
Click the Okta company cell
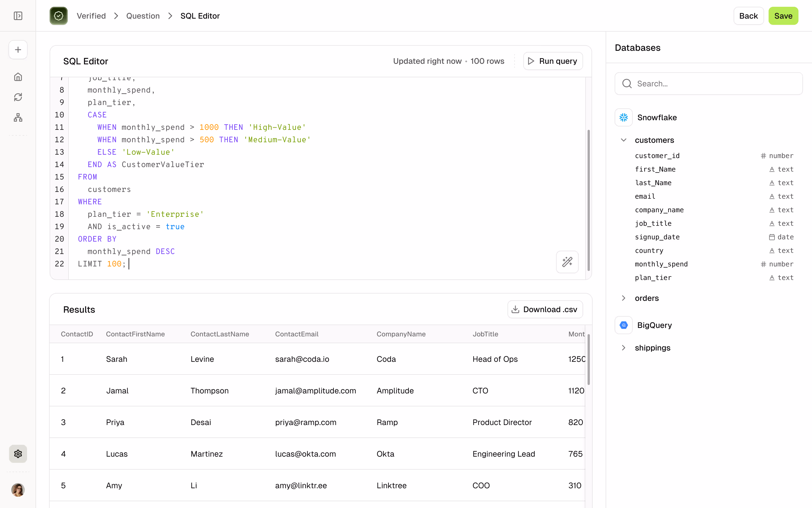pyautogui.click(x=385, y=454)
